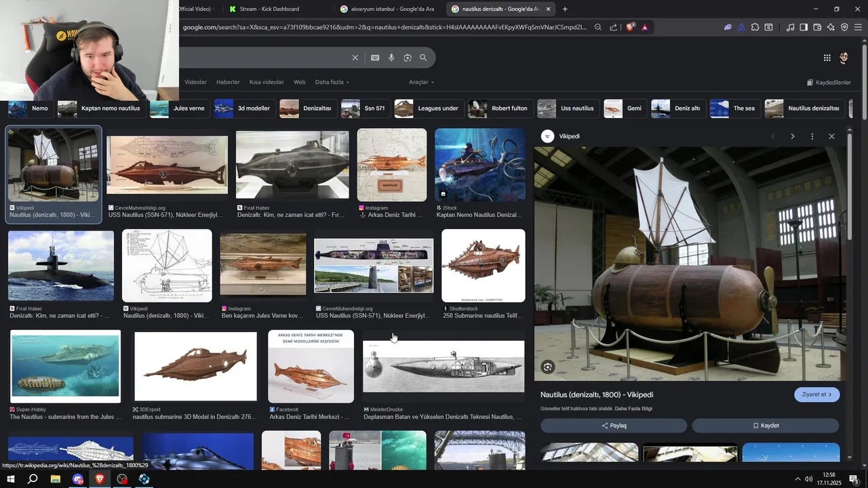Open the MeisterDrucke Deplasman Batan thumbnail
Screen dimensions: 868x488
coord(443,367)
